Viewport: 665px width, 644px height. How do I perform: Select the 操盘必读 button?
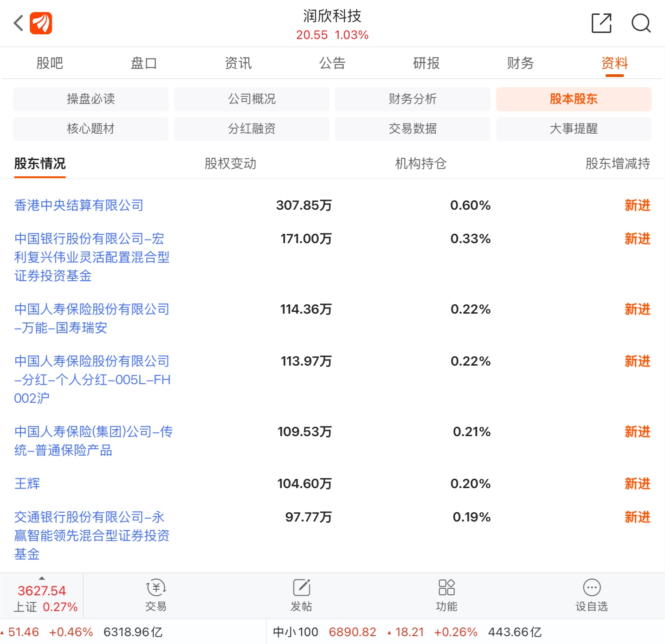pos(91,99)
